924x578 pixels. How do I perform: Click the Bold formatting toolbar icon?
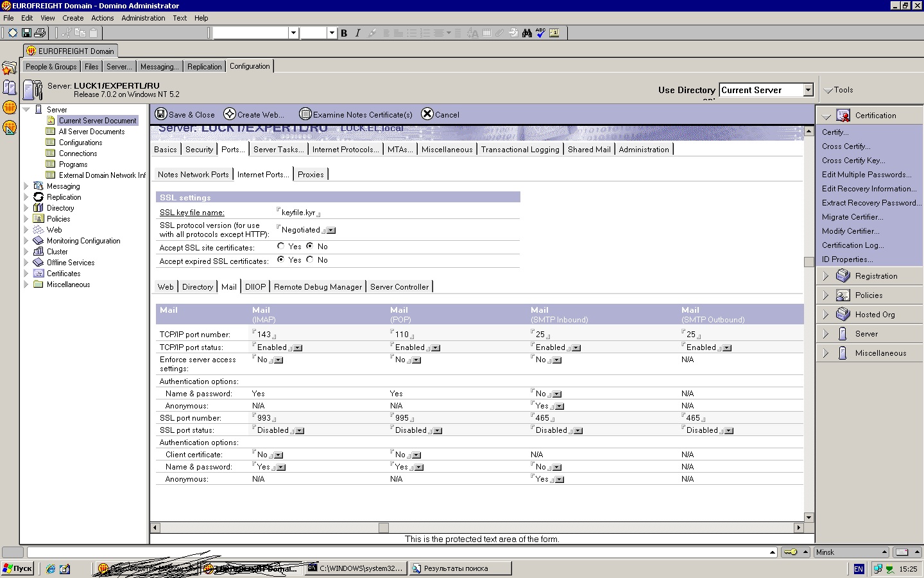[x=344, y=33]
